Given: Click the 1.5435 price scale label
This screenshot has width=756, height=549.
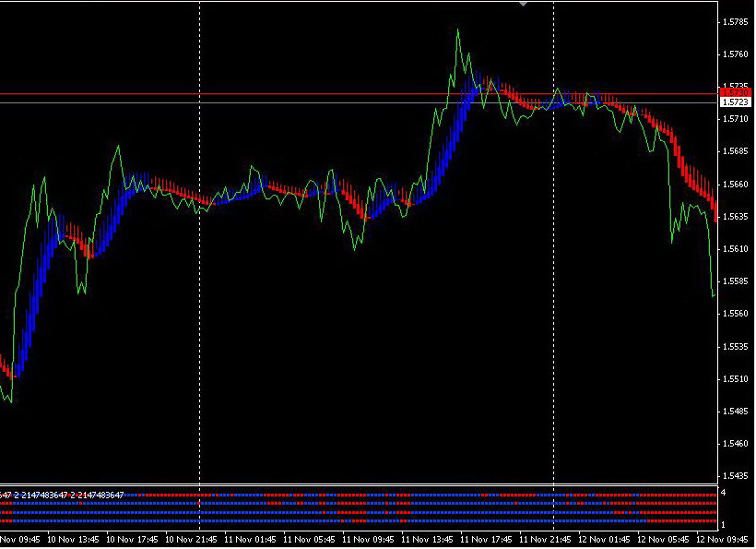Looking at the screenshot, I should tap(736, 476).
